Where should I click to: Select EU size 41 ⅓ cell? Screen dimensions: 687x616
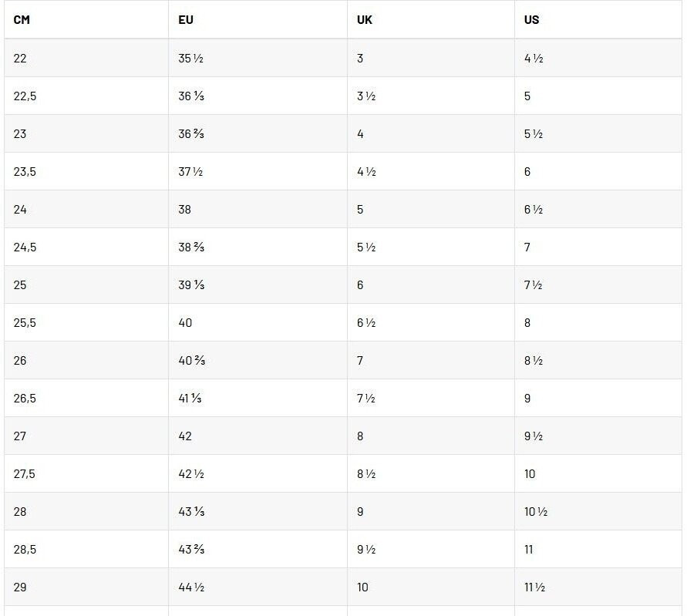click(191, 398)
